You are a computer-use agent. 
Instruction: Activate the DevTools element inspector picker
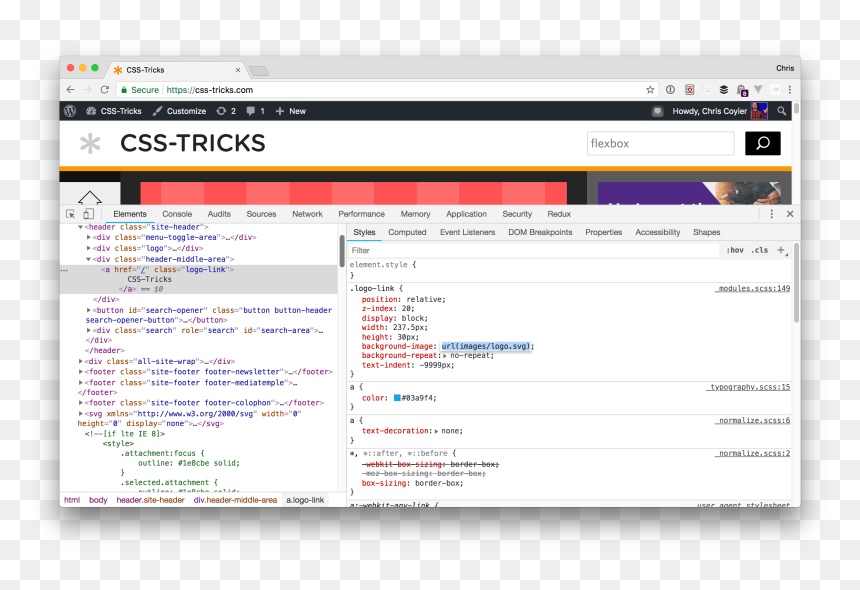70,214
